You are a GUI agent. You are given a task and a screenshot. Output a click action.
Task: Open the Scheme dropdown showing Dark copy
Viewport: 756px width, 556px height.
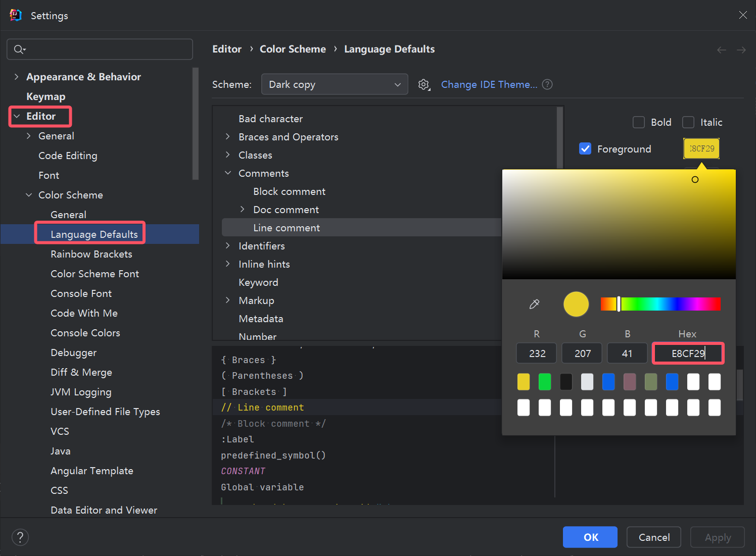click(335, 84)
